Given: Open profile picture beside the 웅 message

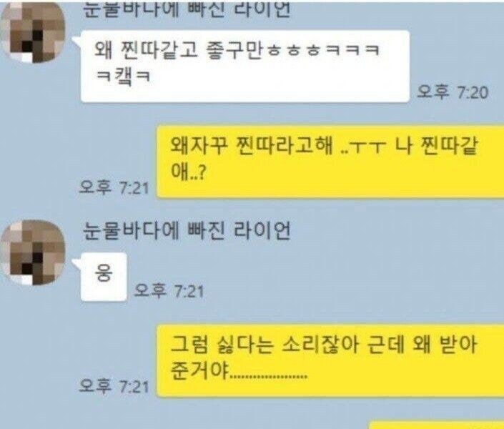Looking at the screenshot, I should (x=32, y=253).
